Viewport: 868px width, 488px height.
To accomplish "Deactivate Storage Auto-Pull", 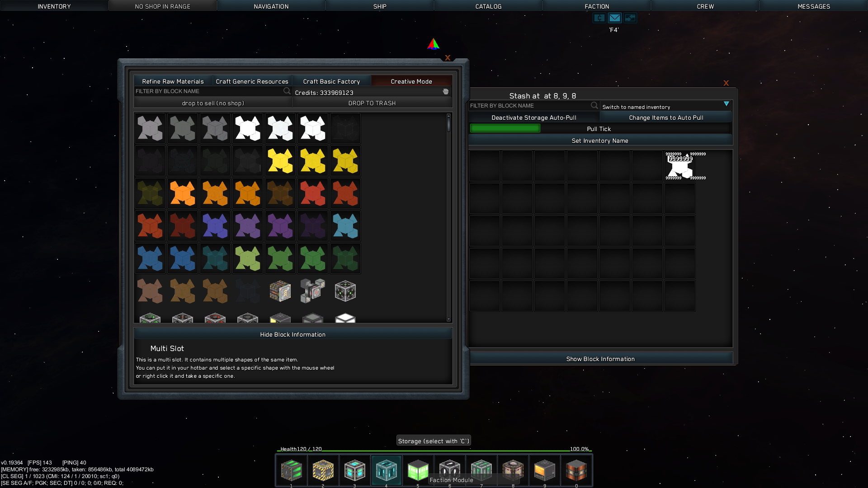I will (x=533, y=117).
